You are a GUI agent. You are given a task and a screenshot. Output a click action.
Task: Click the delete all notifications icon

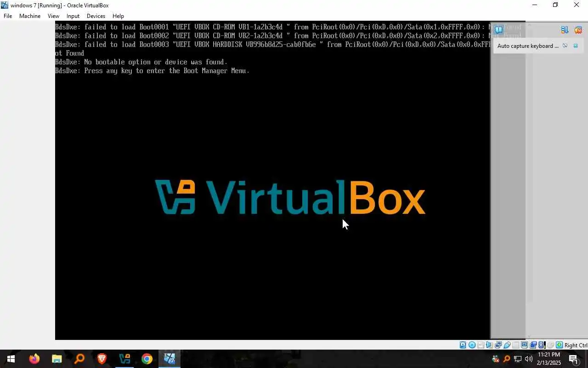(578, 30)
